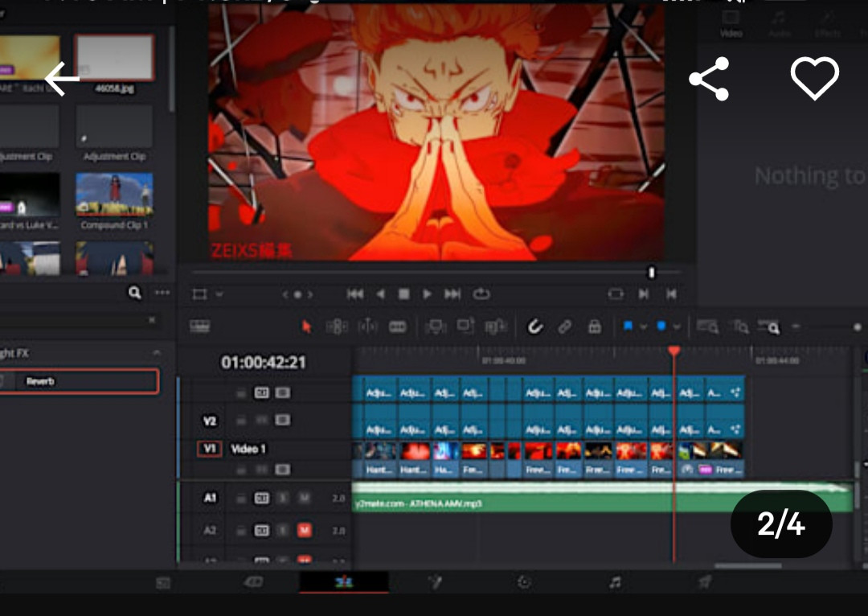Switch to the Fusion page tab
Image resolution: width=868 pixels, height=616 pixels.
435,581
